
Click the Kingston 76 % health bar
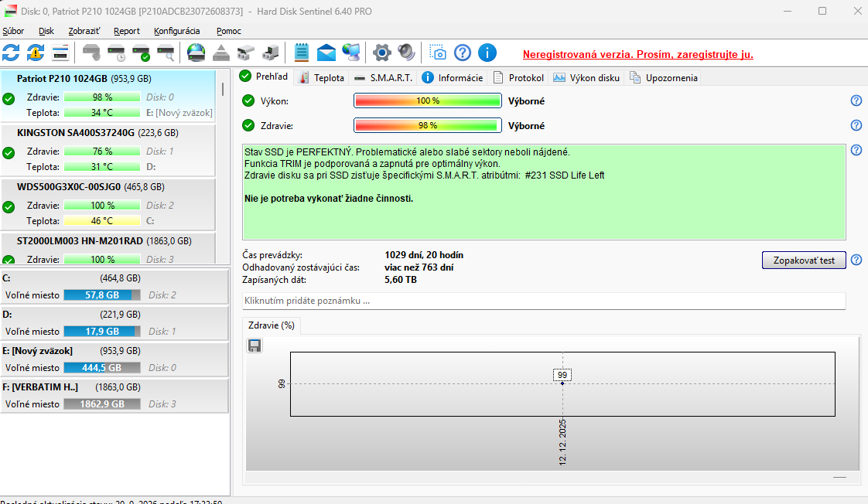[102, 151]
